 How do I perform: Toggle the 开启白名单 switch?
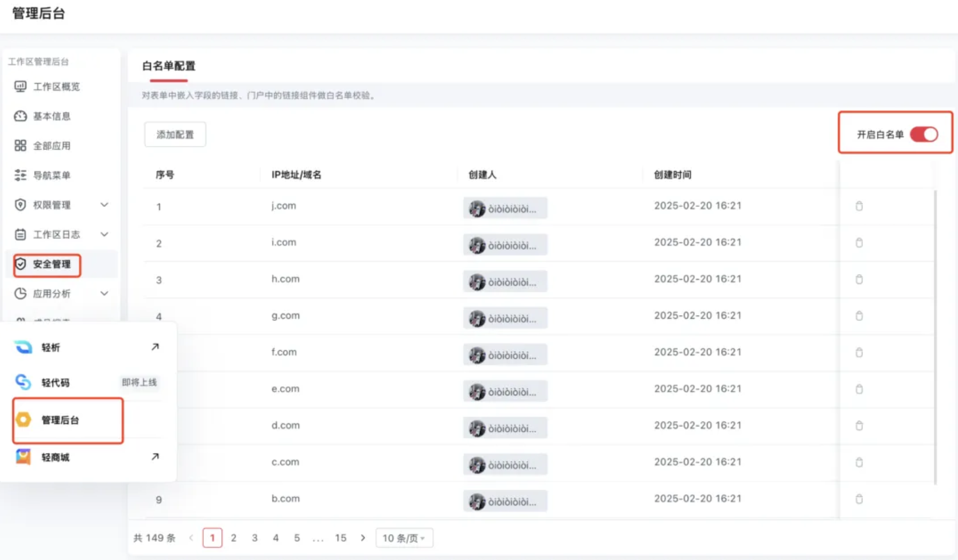pyautogui.click(x=924, y=134)
